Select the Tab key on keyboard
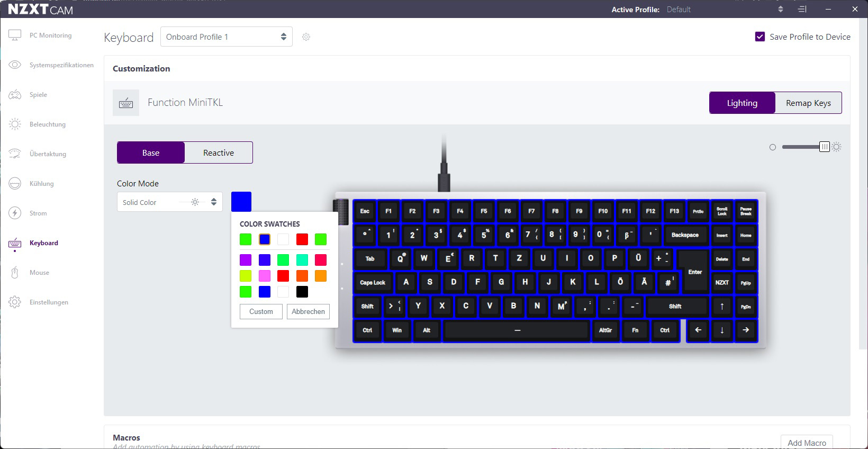Image resolution: width=868 pixels, height=449 pixels. click(370, 259)
